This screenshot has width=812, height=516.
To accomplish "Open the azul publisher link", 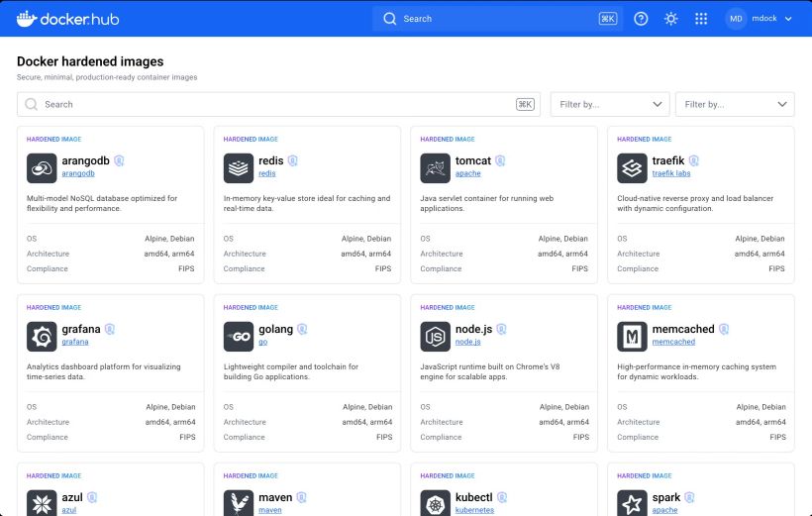I will click(x=69, y=510).
